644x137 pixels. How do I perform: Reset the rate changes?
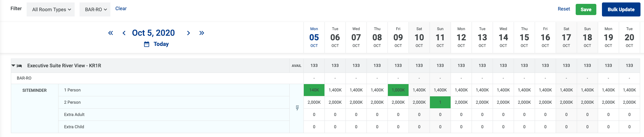(564, 9)
